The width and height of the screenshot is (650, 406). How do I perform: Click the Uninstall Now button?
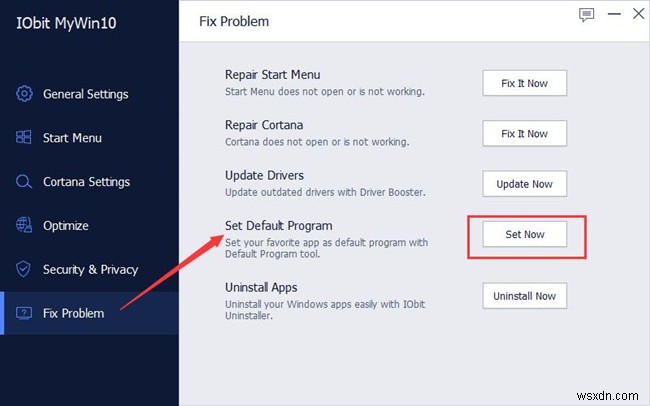coord(525,296)
